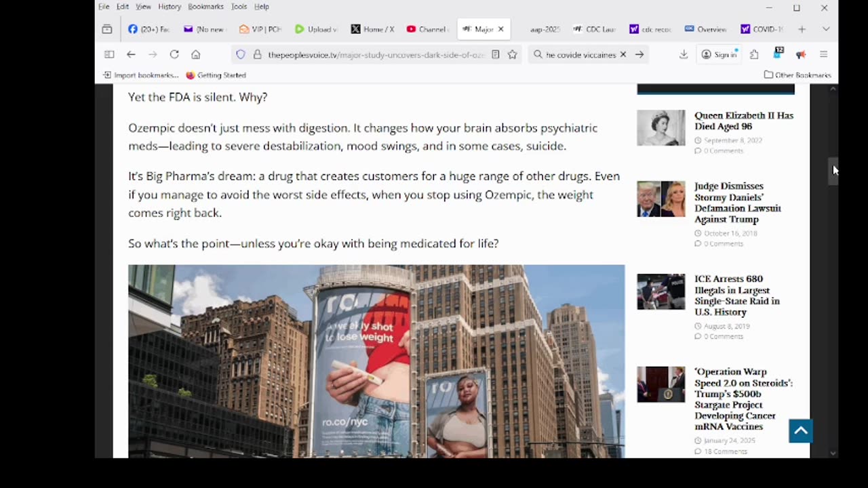
Task: Switch to the Overview tab
Action: (705, 29)
